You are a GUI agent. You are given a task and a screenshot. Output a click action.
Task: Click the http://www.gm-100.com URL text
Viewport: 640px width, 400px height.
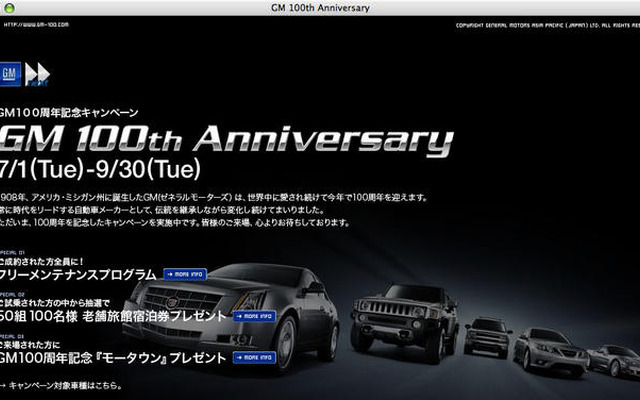pyautogui.click(x=36, y=24)
